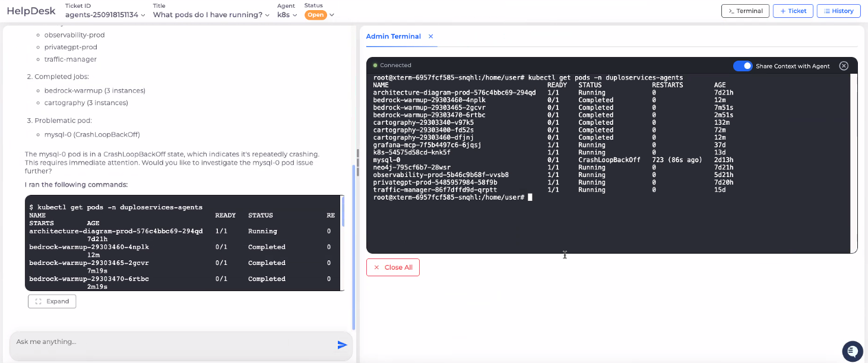
Task: Click the chat panel vertical scrollbar
Action: (x=354, y=238)
